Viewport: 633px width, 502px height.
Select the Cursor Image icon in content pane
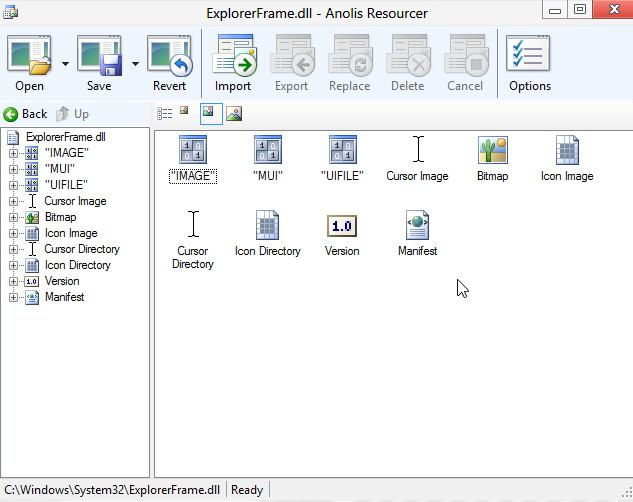point(418,149)
